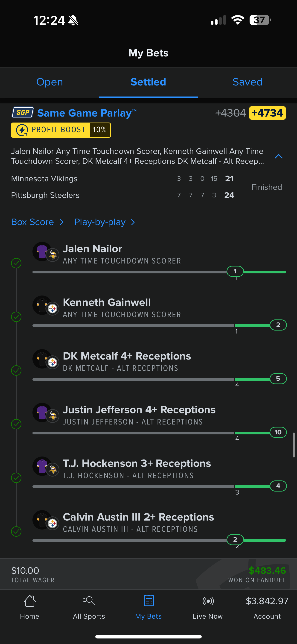Tap green checkmark beside T.J. Hockenson leg

pos(16,478)
